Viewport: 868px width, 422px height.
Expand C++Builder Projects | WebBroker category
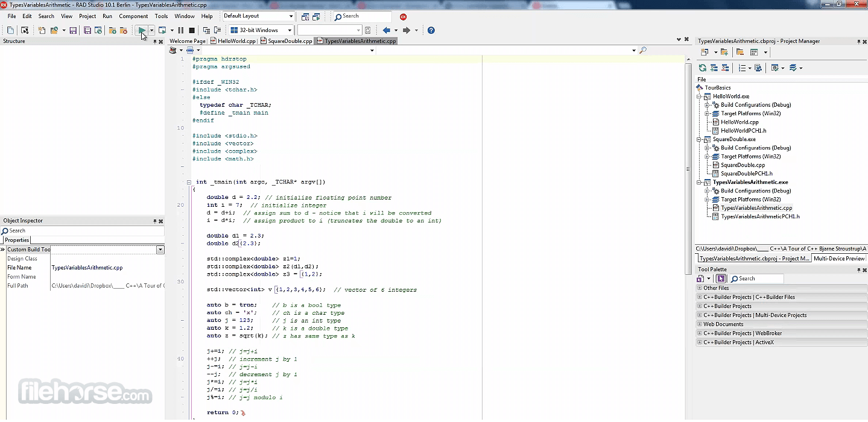click(x=700, y=333)
